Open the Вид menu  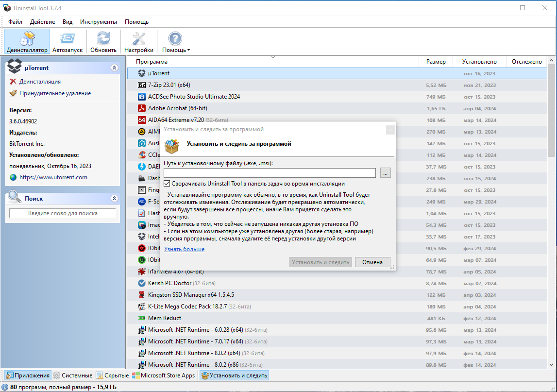click(x=68, y=22)
